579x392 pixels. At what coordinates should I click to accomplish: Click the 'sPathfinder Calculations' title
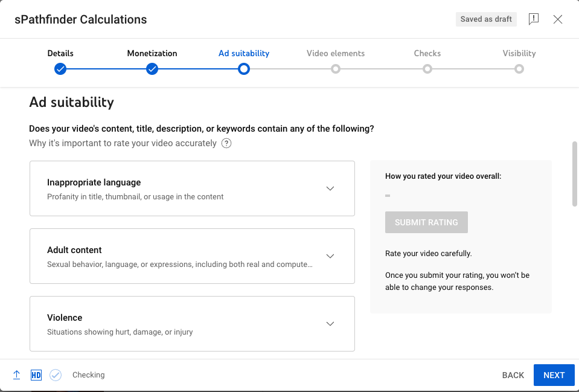tap(81, 19)
